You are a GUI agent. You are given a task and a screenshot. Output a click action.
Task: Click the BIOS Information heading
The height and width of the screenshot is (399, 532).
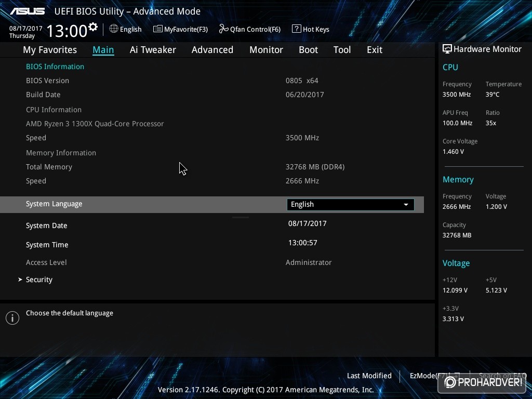55,66
